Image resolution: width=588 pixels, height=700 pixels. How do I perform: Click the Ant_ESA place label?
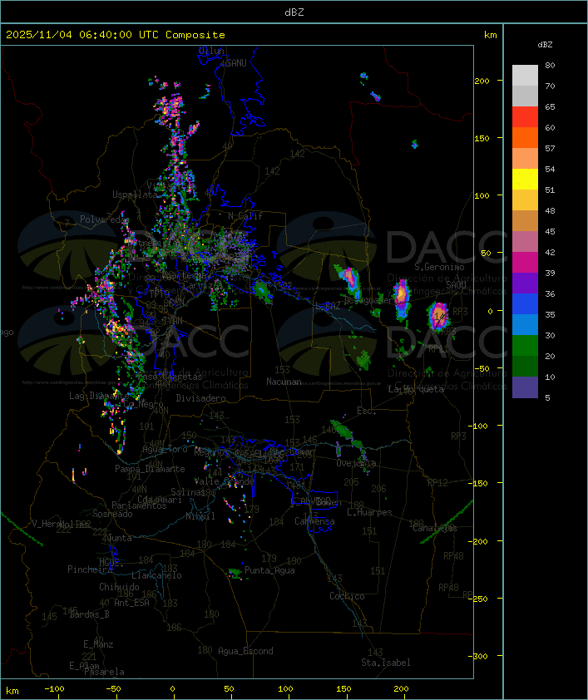(131, 603)
